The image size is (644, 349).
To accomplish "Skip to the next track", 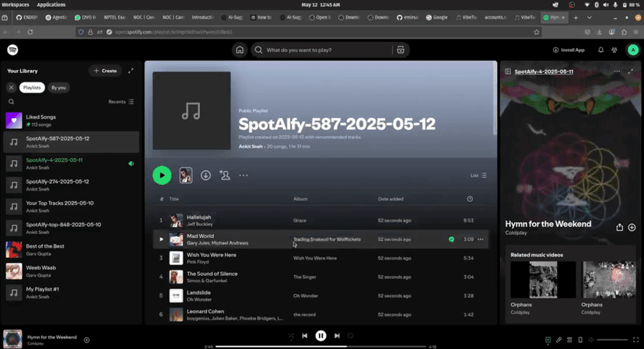I will [x=337, y=336].
